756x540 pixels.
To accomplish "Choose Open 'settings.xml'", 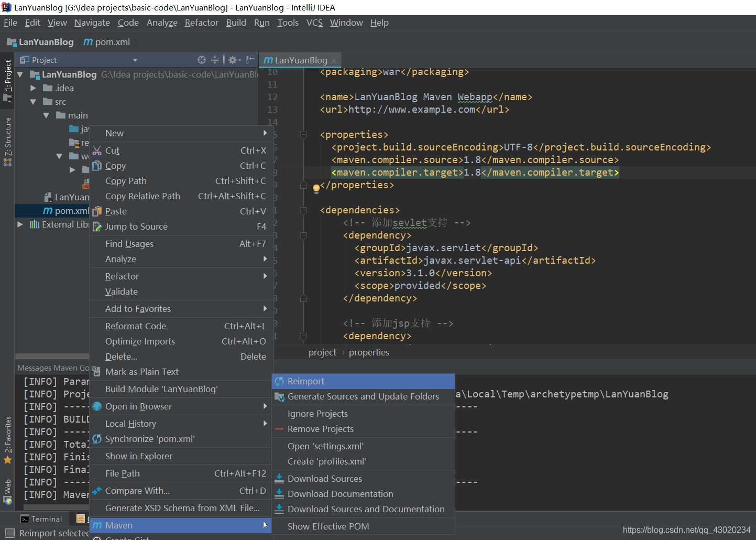I will pos(363,446).
